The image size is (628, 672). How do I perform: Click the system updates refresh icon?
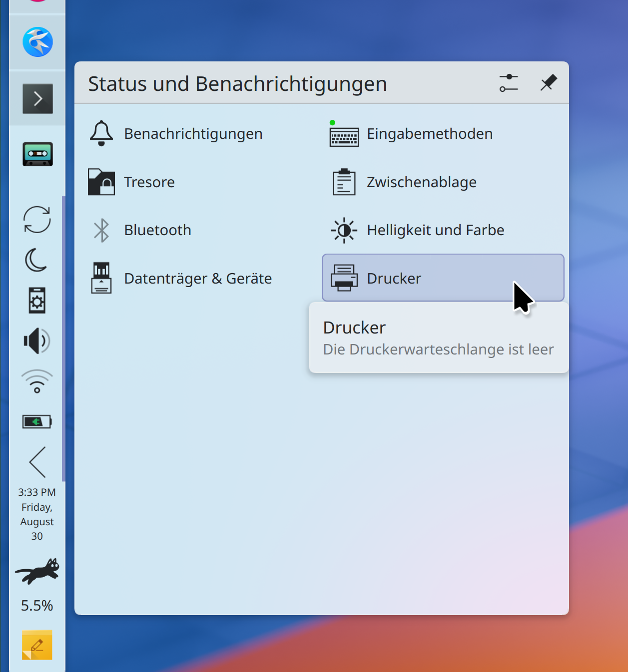(x=37, y=220)
